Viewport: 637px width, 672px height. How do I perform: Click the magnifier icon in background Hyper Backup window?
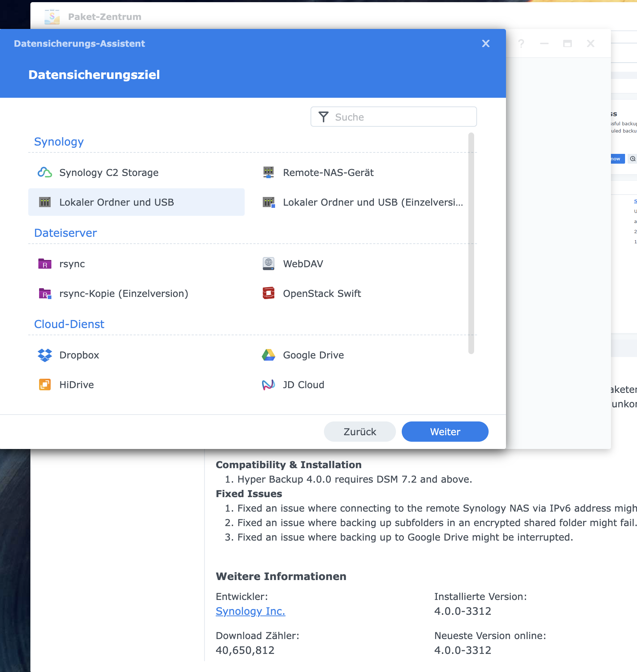coord(632,159)
